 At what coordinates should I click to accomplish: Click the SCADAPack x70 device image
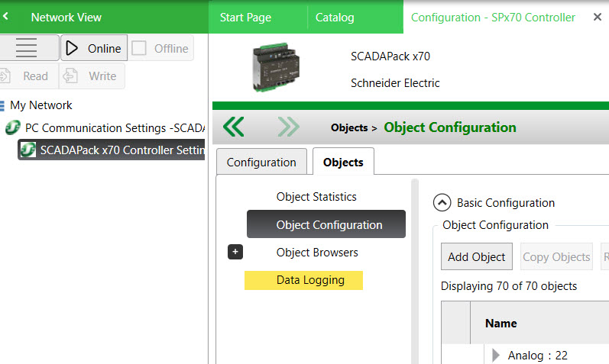276,66
